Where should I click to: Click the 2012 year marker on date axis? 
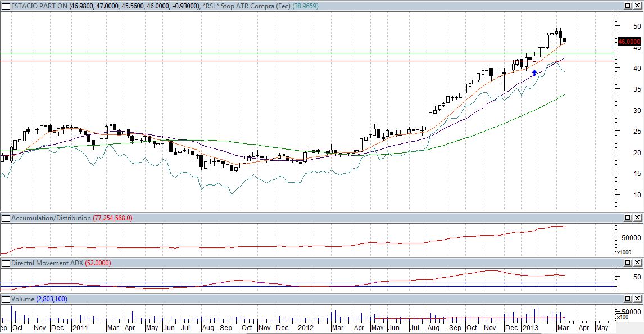click(305, 327)
